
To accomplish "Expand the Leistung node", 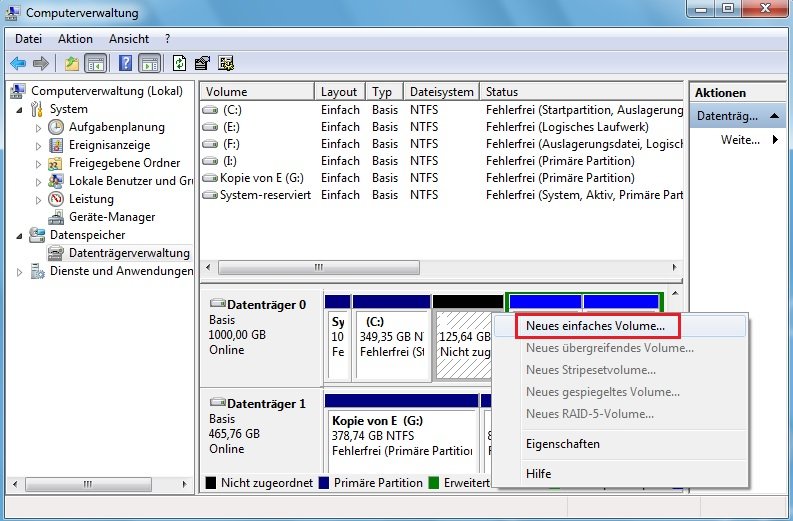I will (38, 200).
